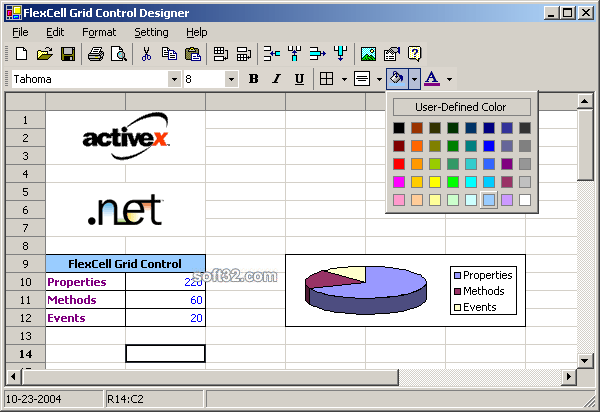Click the merge cells toolbar icon

(x=220, y=54)
